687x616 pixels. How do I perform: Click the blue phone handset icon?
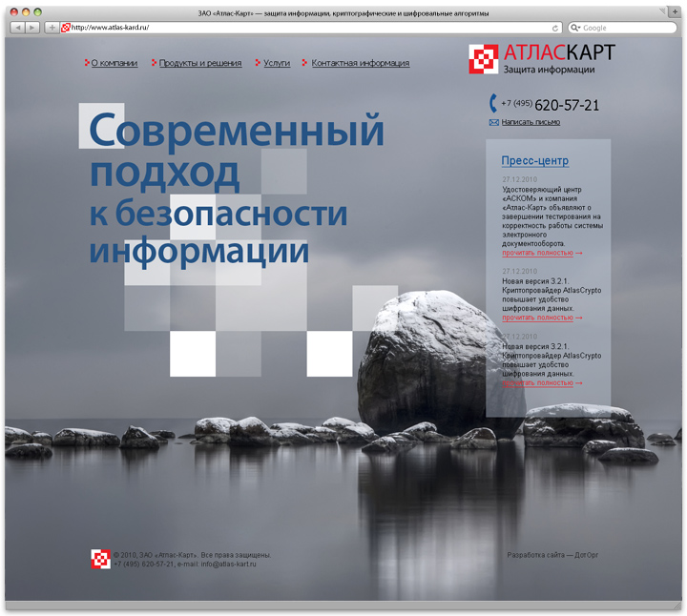coord(493,104)
